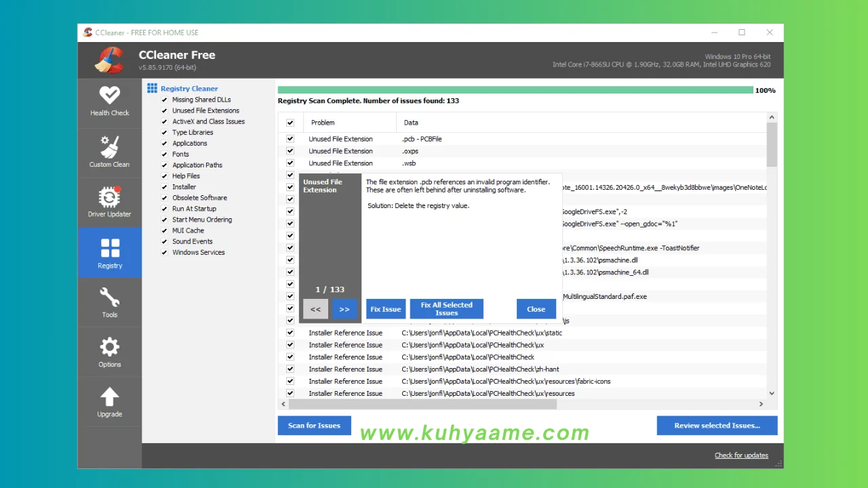Select the Registry Cleaner heading
The image size is (868, 488).
click(189, 88)
